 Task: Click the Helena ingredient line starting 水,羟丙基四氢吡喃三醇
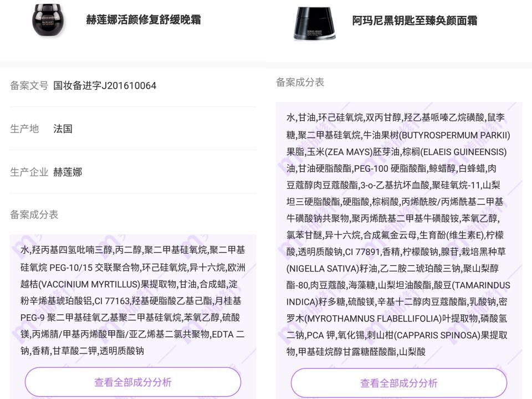pos(132,250)
